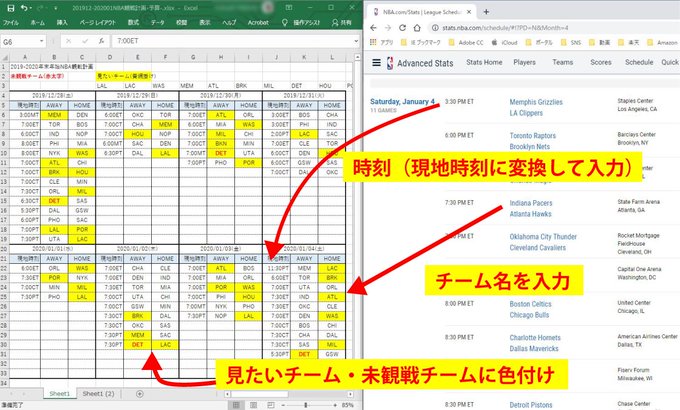Open Adobe CC bookmark folder
The width and height of the screenshot is (680, 410).
click(x=466, y=43)
